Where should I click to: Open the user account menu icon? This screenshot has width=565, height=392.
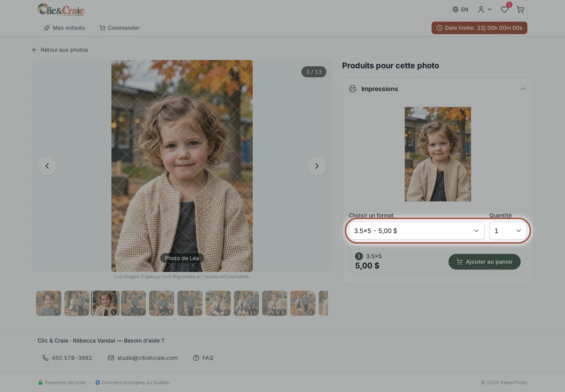coord(485,10)
